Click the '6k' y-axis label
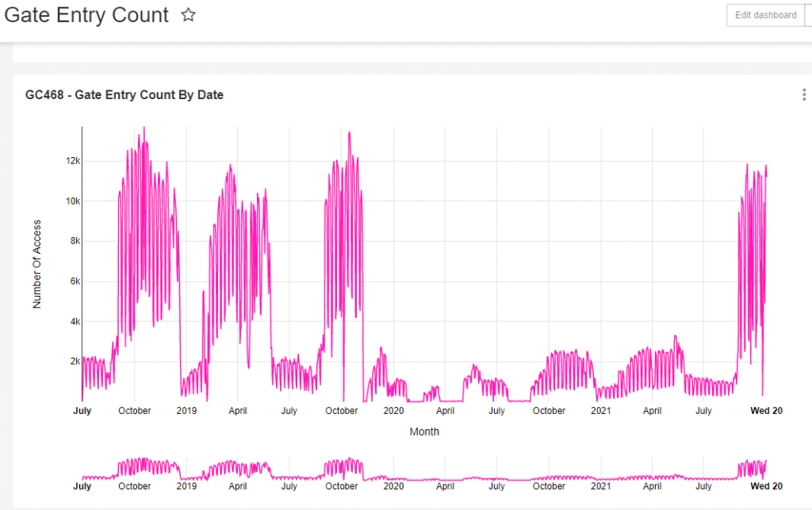This screenshot has height=510, width=812. click(75, 281)
